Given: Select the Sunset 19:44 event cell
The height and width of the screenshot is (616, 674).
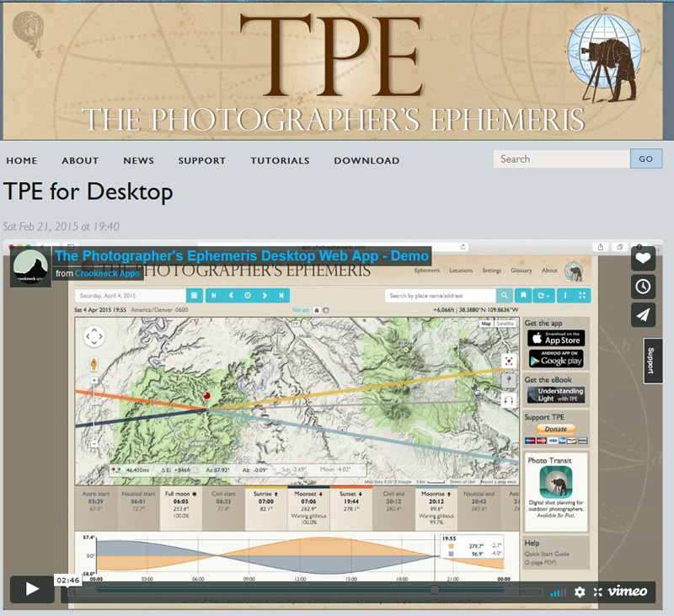Looking at the screenshot, I should pos(350,508).
